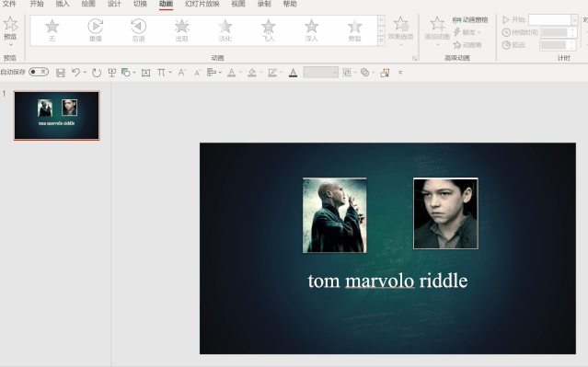
Task: Expand animation gallery with more button
Action: [381, 40]
